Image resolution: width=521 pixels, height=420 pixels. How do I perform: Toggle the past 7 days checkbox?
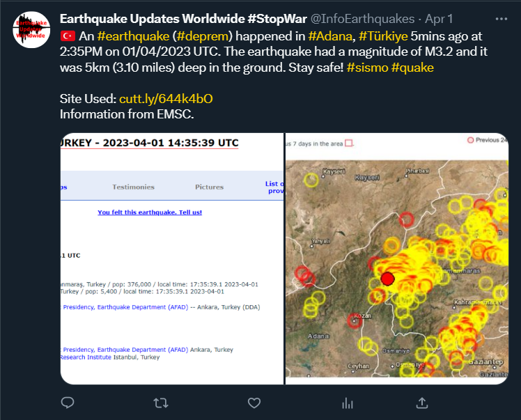tap(349, 143)
